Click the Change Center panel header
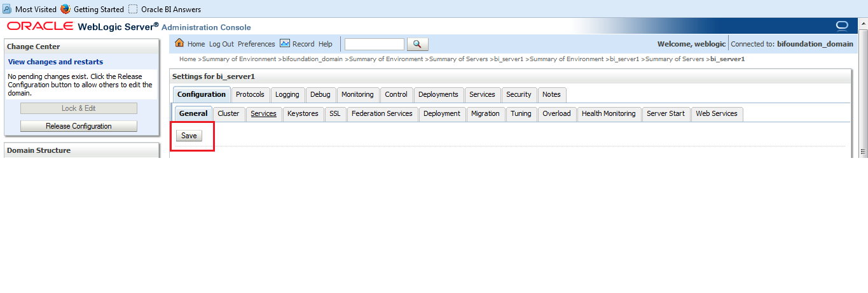Image resolution: width=868 pixels, height=293 pixels. (81, 46)
